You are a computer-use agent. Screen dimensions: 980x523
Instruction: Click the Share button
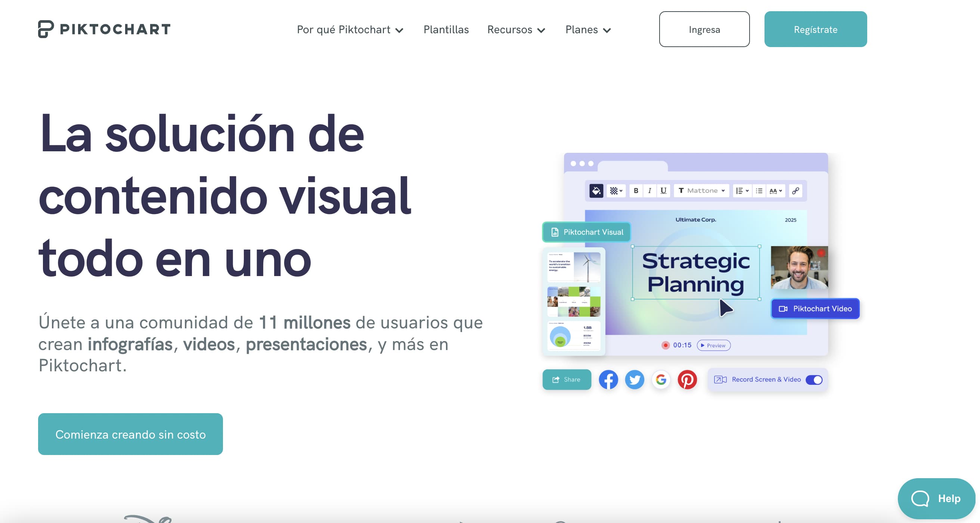pos(567,380)
